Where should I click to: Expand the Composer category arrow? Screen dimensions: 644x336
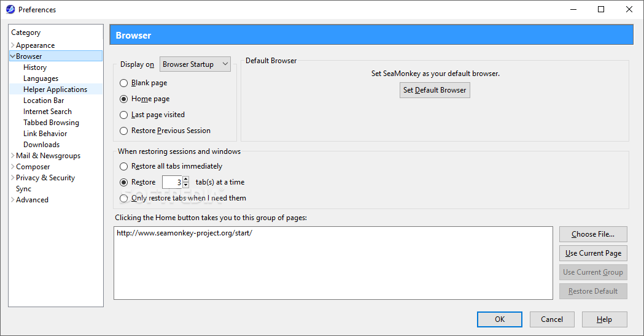13,167
